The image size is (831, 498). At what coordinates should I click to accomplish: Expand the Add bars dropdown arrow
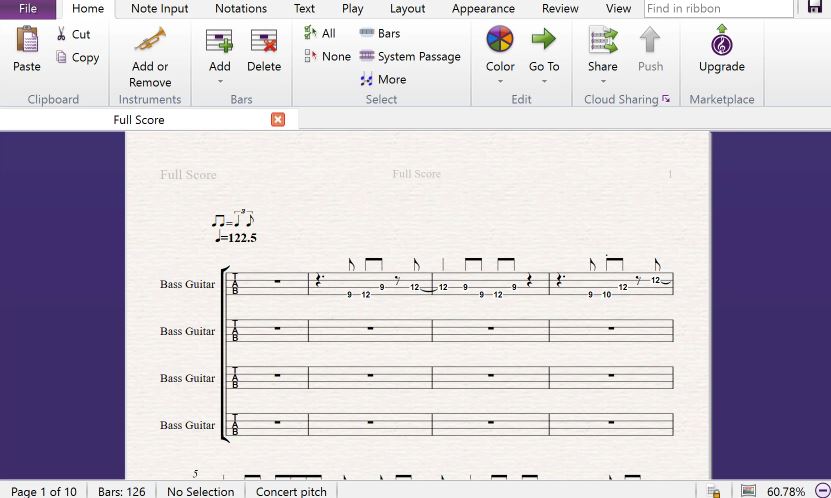[x=220, y=82]
